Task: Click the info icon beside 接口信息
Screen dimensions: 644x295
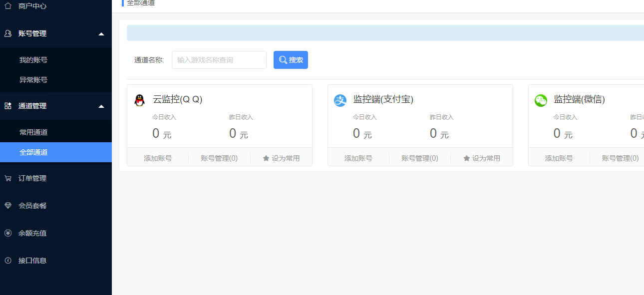Action: (8, 261)
